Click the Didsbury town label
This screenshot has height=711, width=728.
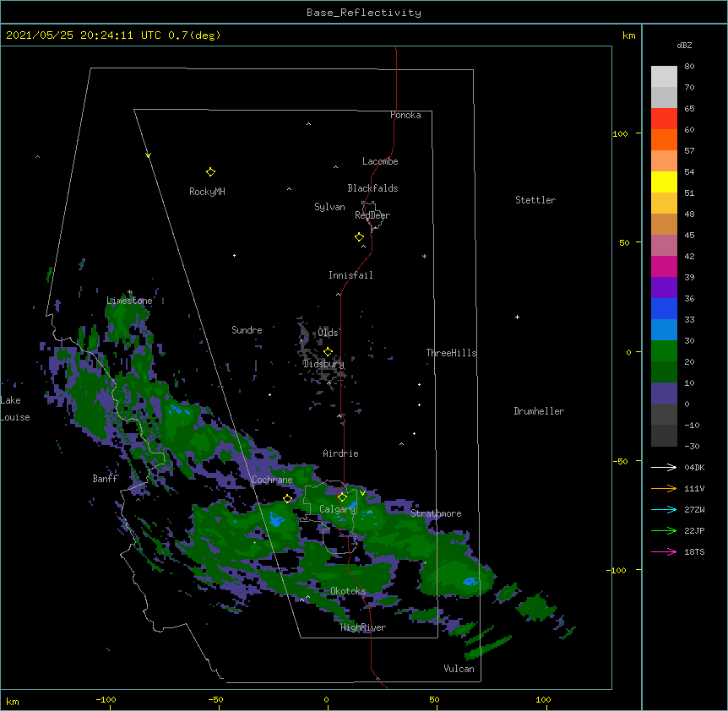(x=323, y=364)
